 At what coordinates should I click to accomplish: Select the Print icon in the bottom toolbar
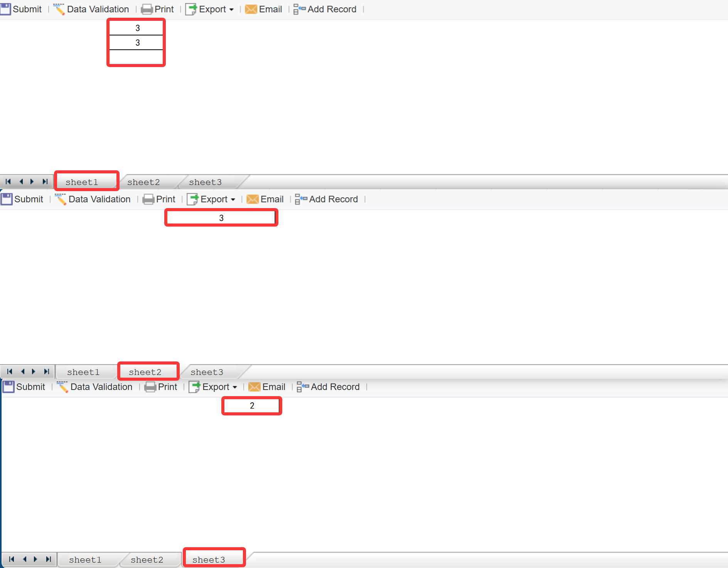click(x=150, y=387)
